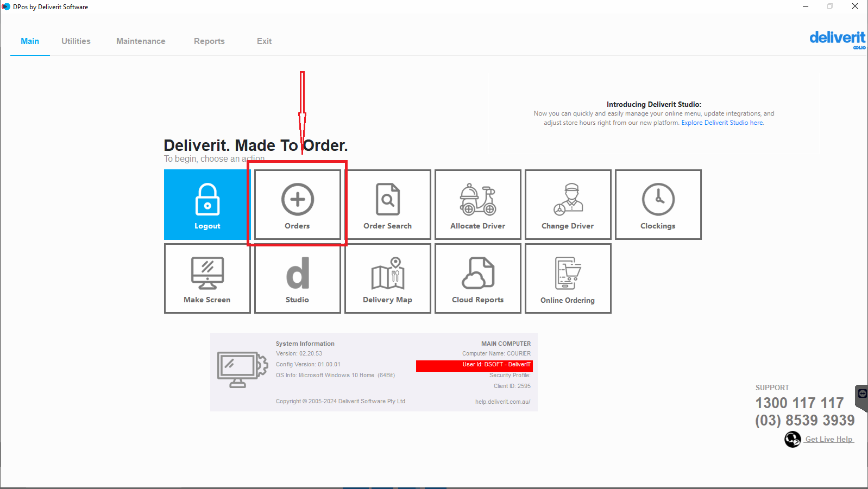868x489 pixels.
Task: Open the Reports tab
Action: tap(209, 41)
